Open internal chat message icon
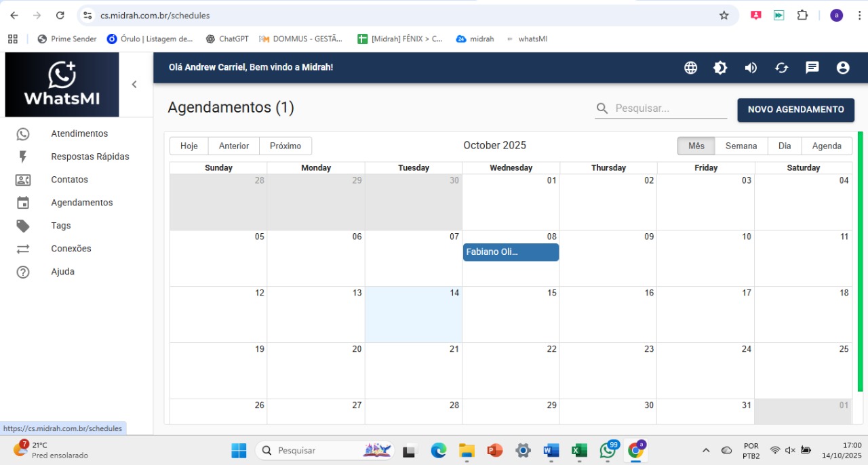The image size is (868, 465). [812, 68]
